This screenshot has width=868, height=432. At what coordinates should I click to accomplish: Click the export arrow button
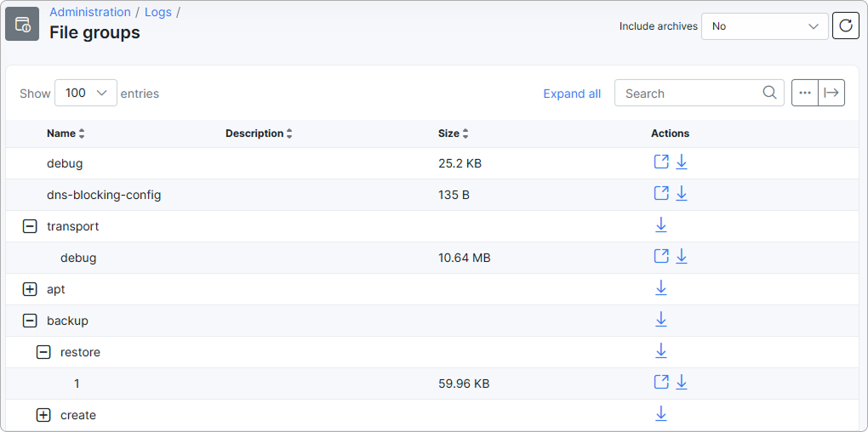point(831,93)
